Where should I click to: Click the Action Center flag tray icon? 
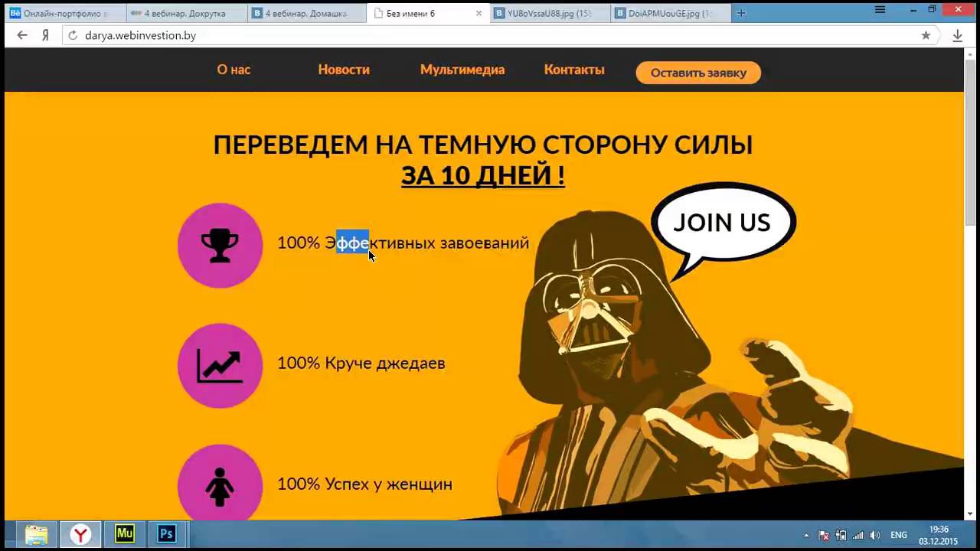tap(824, 536)
